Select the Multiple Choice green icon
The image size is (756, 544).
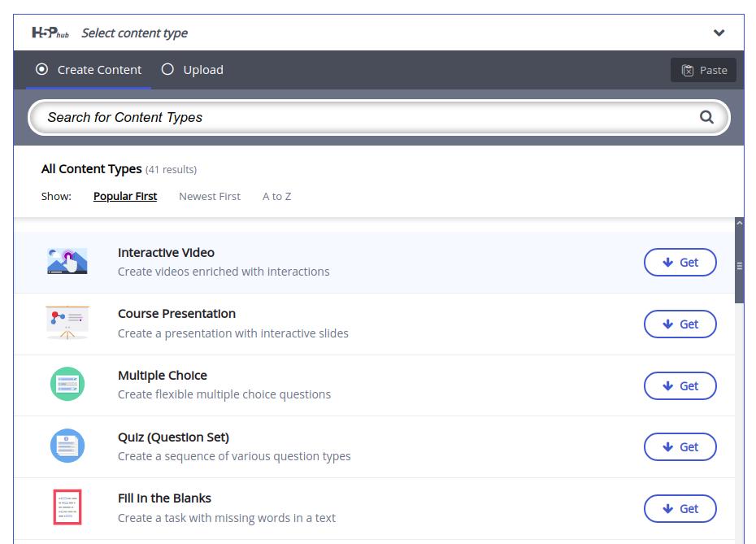point(67,384)
